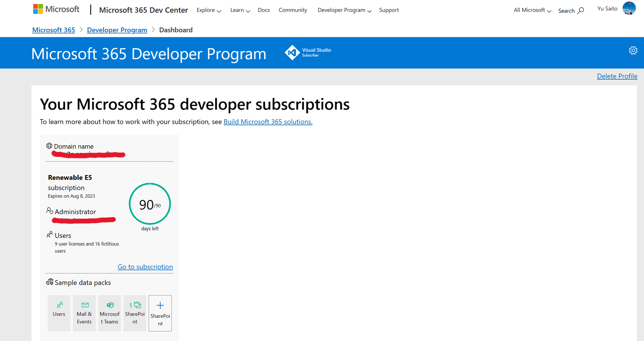The image size is (644, 341).
Task: Open the Community section
Action: click(293, 10)
